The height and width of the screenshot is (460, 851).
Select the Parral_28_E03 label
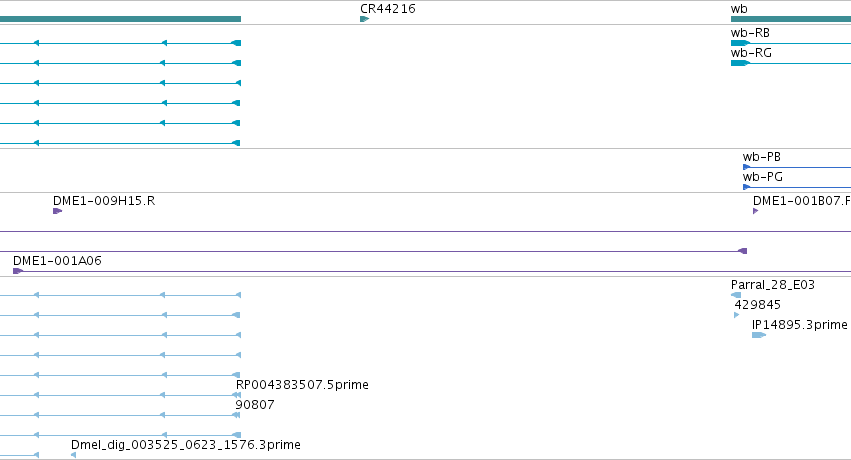772,285
